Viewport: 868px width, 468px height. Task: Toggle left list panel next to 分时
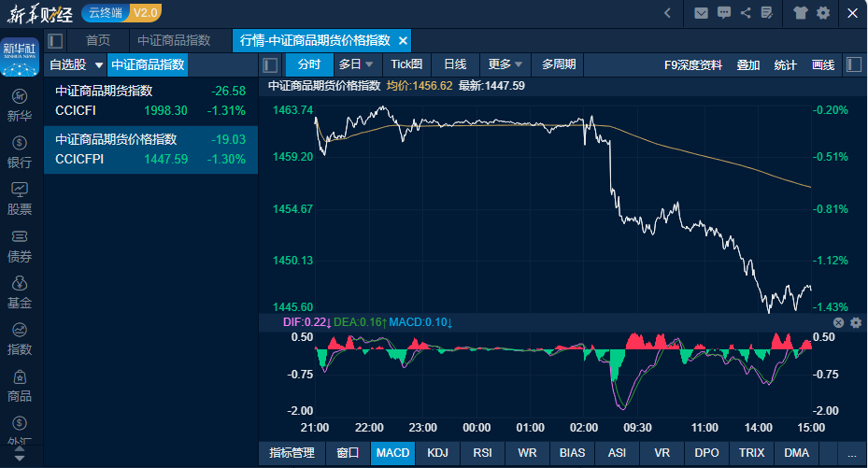pyautogui.click(x=270, y=64)
